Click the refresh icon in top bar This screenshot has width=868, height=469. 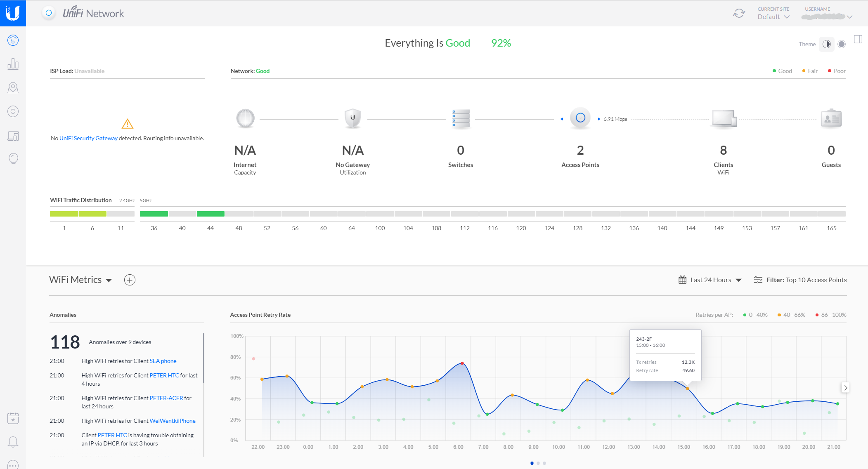[x=739, y=13]
